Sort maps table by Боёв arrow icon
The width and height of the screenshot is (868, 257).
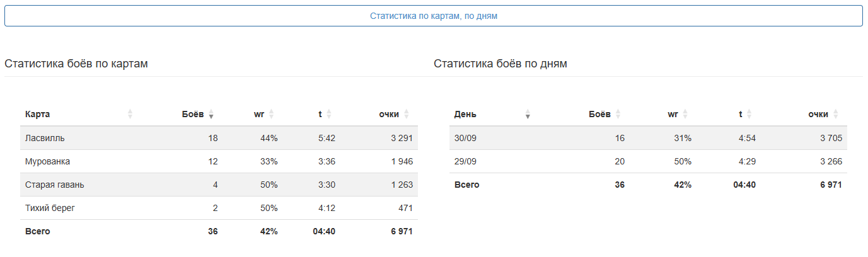pyautogui.click(x=211, y=114)
